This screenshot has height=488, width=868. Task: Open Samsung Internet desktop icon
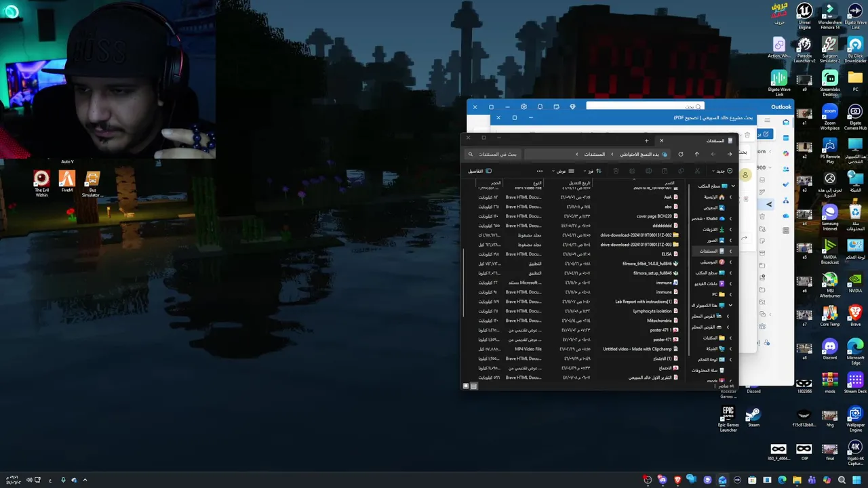[x=829, y=218]
